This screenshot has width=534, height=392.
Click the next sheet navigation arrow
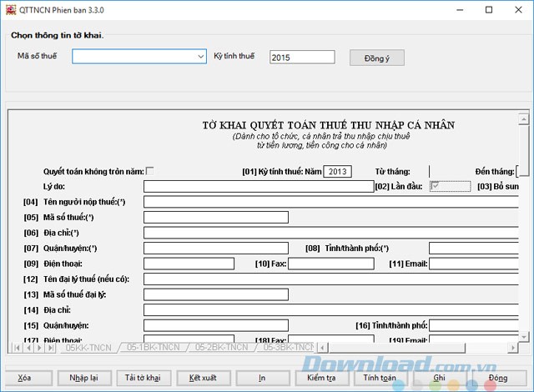(39, 348)
